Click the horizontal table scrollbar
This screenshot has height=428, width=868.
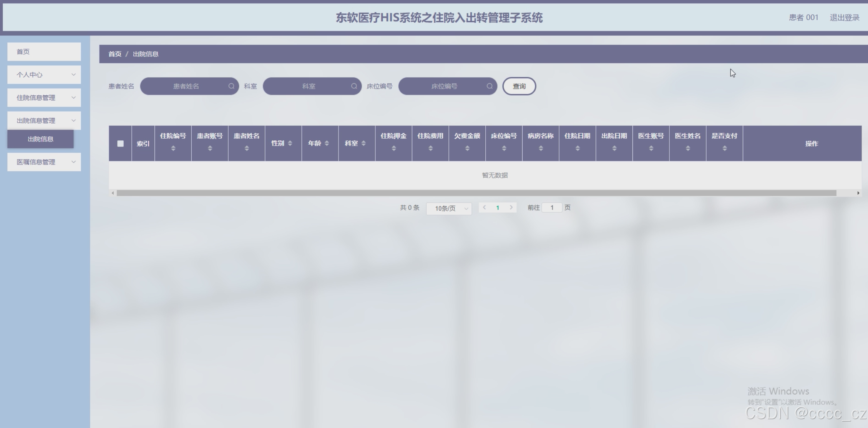(476, 193)
